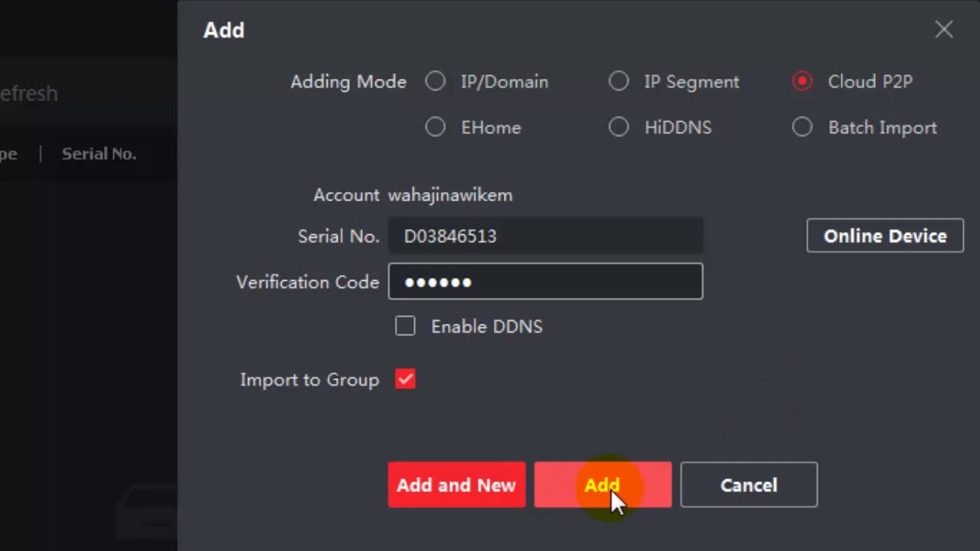980x551 pixels.
Task: Click the Serial No. input field
Action: [545, 236]
